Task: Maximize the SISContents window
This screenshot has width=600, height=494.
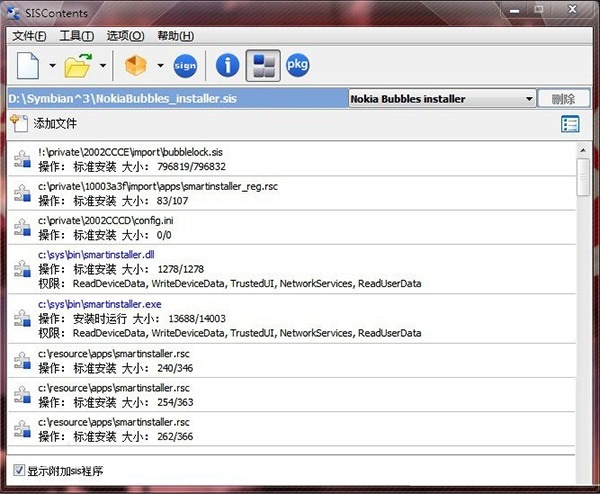Action: pyautogui.click(x=539, y=10)
